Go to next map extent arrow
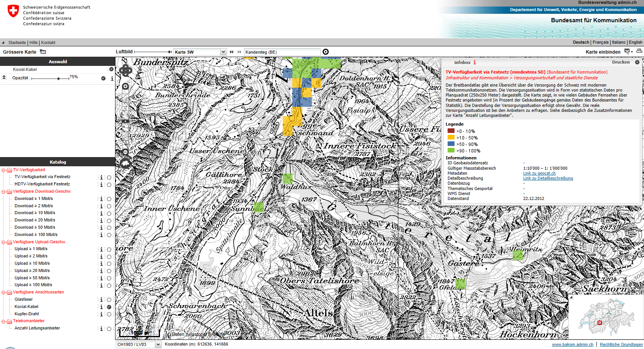Screen dimensions: 644x349 click(x=239, y=52)
